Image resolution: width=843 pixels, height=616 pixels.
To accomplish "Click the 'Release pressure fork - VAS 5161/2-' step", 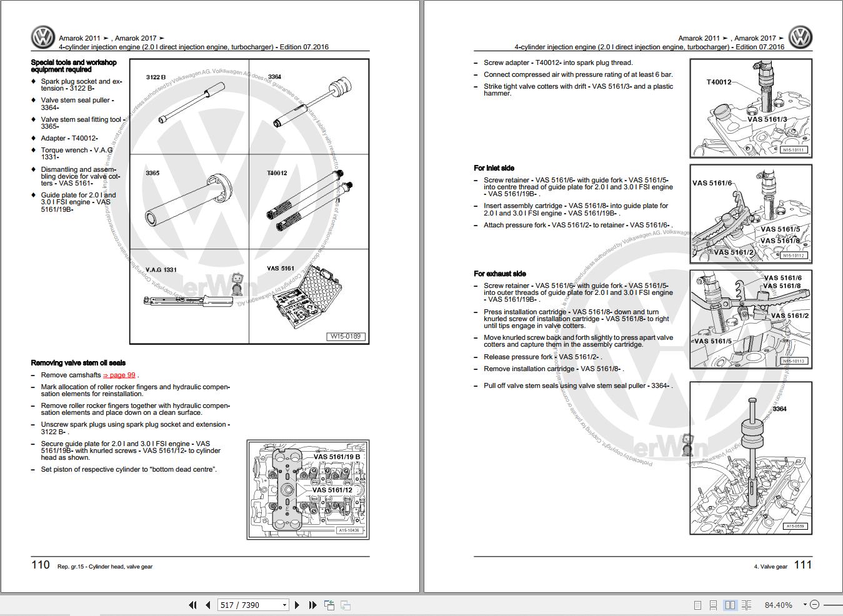I will (542, 357).
